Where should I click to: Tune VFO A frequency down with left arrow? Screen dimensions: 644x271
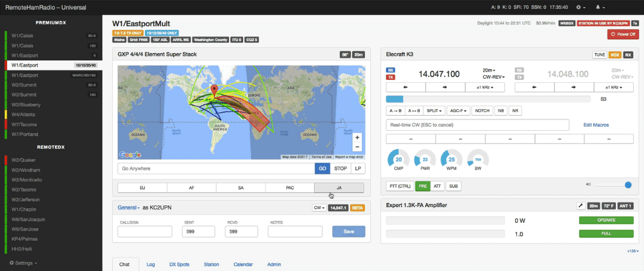tap(405, 87)
